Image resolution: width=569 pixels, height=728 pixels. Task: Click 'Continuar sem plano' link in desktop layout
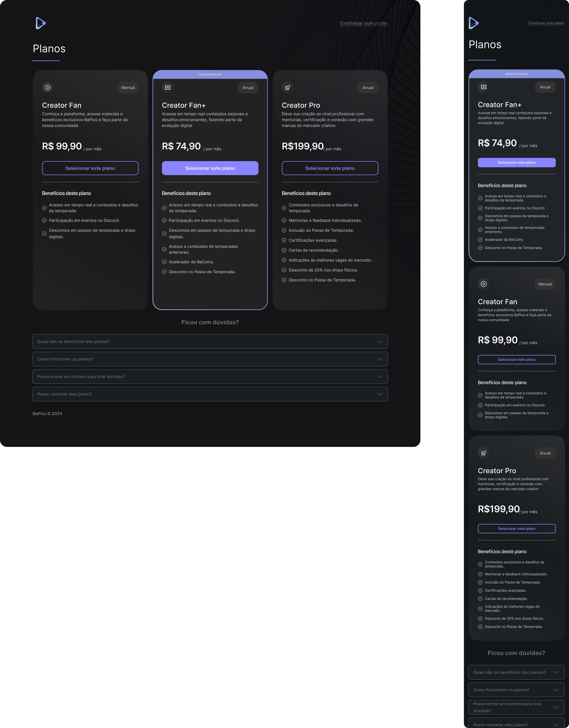coord(364,23)
